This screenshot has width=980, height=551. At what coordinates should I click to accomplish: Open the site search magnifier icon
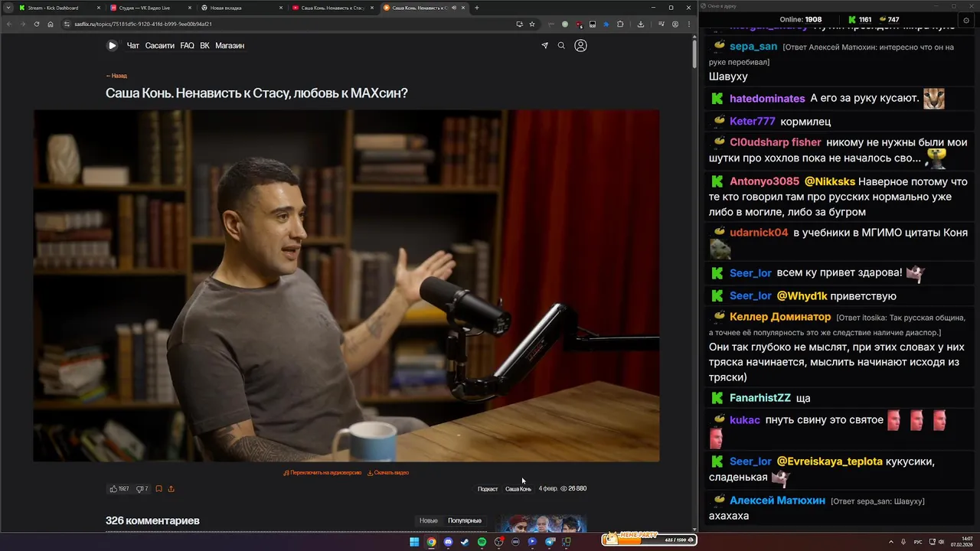pyautogui.click(x=561, y=46)
